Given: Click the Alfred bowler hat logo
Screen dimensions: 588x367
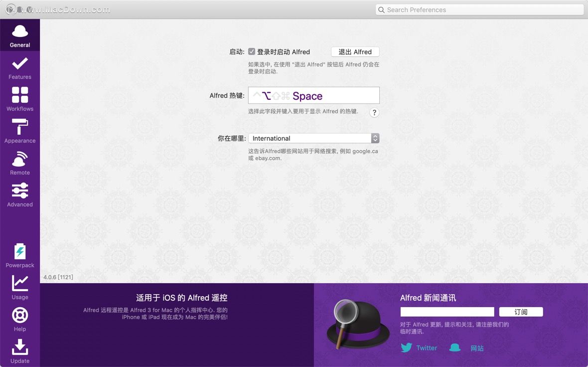Looking at the screenshot, I should pos(358,324).
